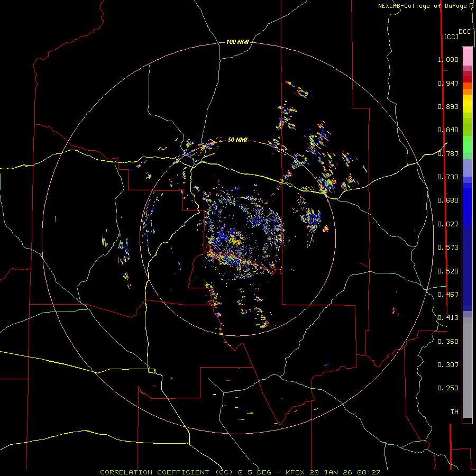Select the 0.893 legend value
The width and height of the screenshot is (476, 476).
pos(448,106)
